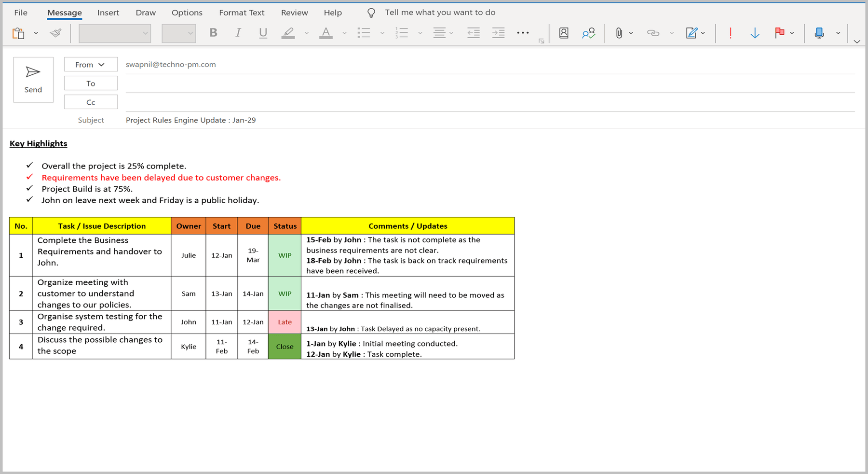Click the Comments / Updates header
868x474 pixels.
(408, 226)
